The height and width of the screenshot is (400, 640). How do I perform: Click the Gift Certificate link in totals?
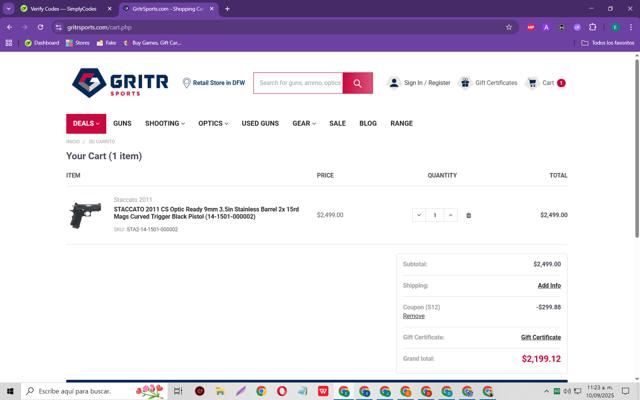tap(541, 337)
